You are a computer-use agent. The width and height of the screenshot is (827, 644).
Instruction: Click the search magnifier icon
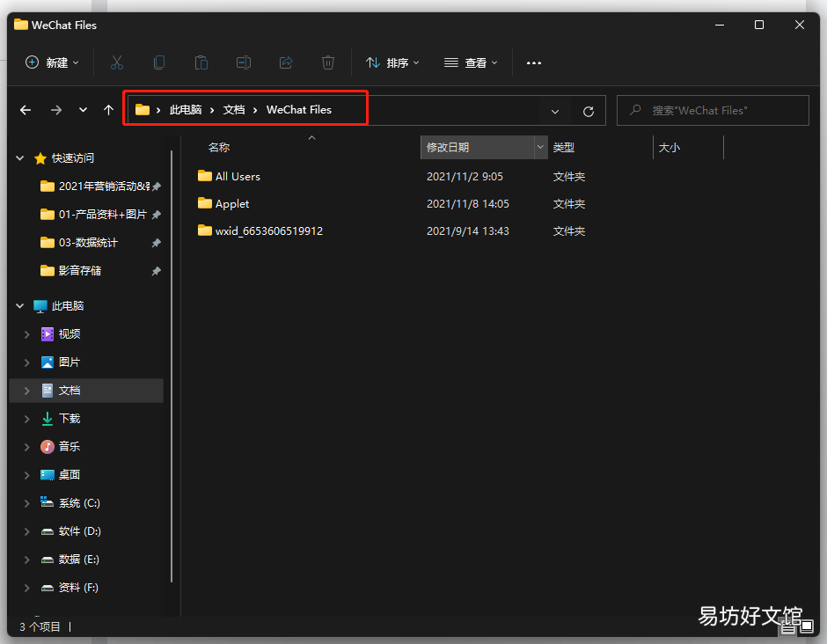[x=635, y=110]
